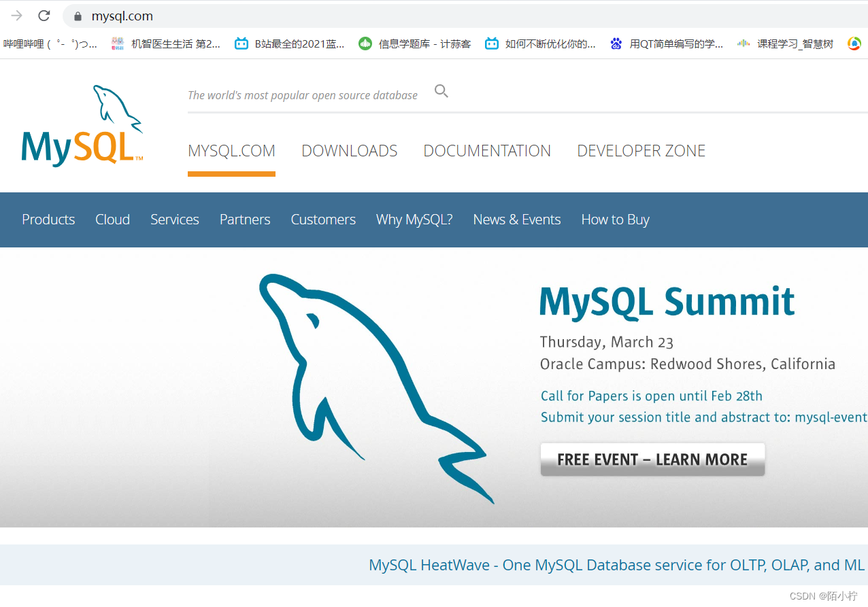Click the padlock icon in address bar

(x=78, y=16)
